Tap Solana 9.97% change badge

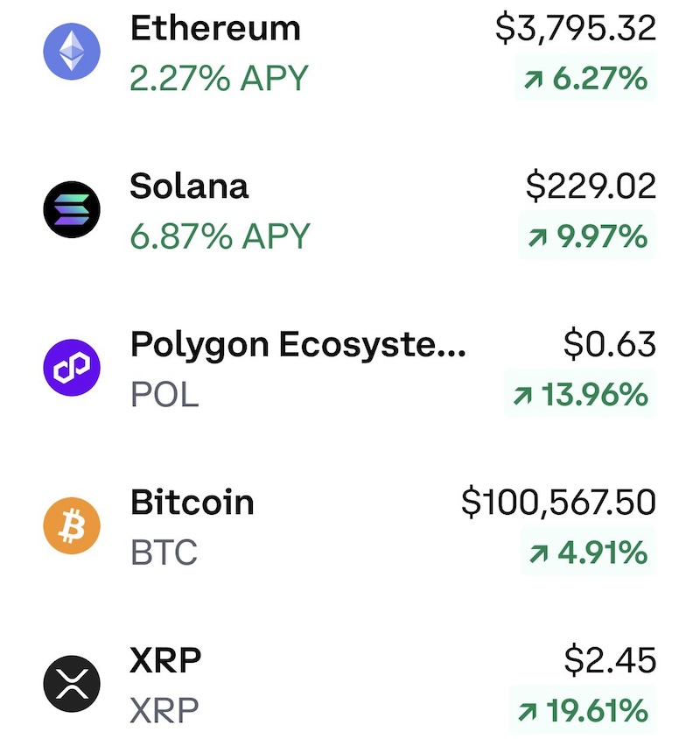[584, 236]
